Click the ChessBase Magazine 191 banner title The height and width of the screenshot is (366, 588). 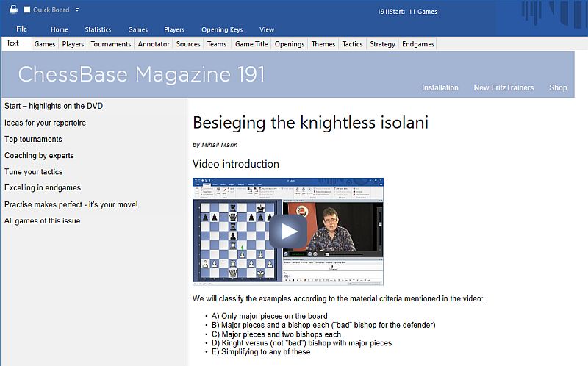(141, 74)
